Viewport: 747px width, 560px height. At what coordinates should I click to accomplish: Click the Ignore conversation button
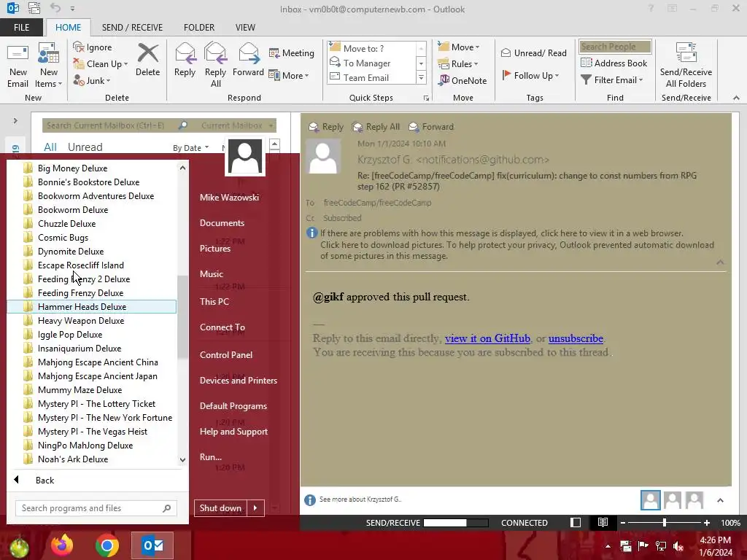(x=93, y=47)
